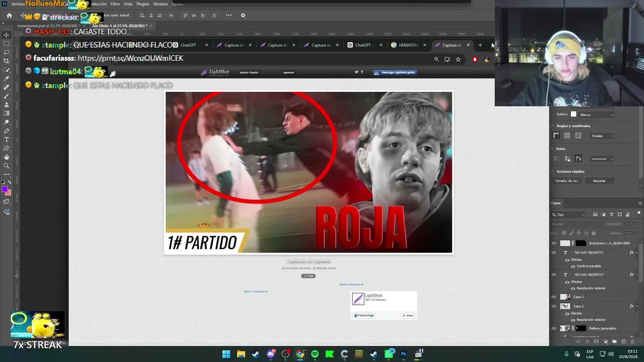The image size is (644, 362).
Task: Select the Hand tool
Action: coord(7,157)
